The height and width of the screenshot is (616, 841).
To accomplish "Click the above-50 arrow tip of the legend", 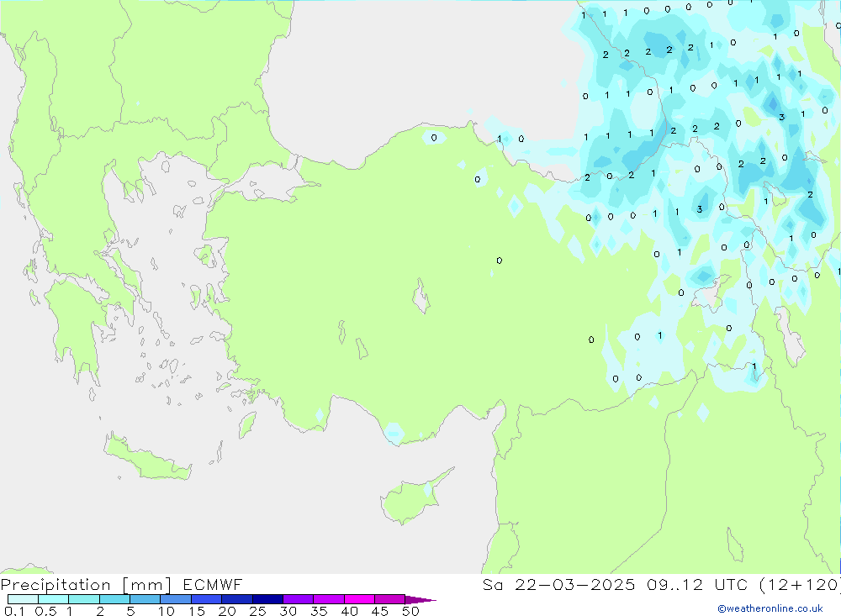I will pos(420,600).
